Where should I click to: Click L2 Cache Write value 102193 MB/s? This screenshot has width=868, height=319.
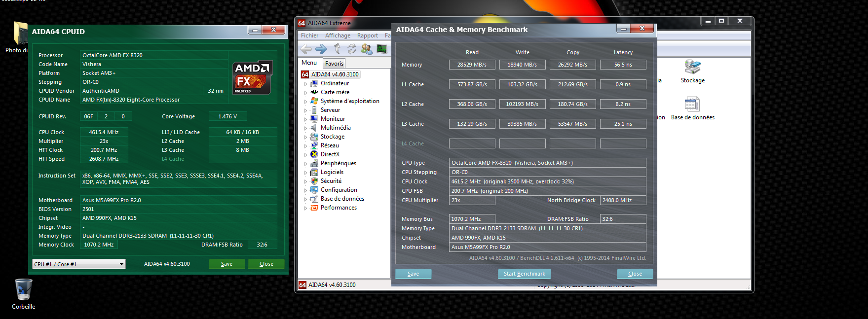pyautogui.click(x=522, y=104)
